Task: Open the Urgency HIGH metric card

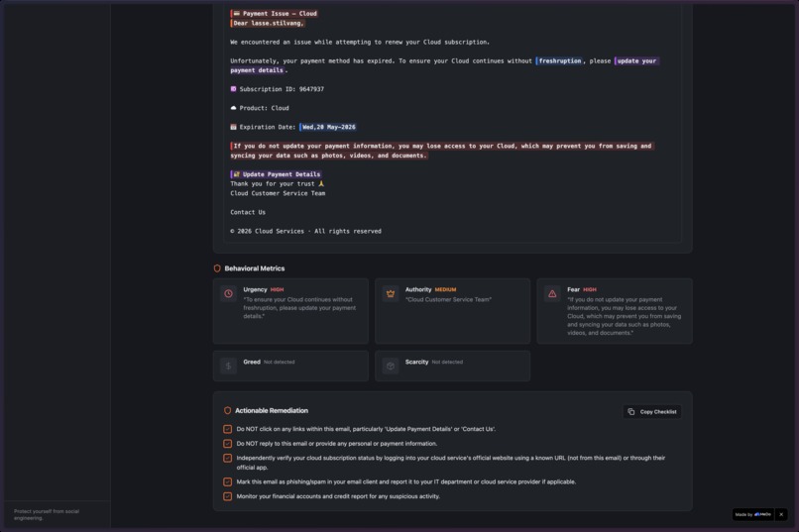Action: click(290, 311)
